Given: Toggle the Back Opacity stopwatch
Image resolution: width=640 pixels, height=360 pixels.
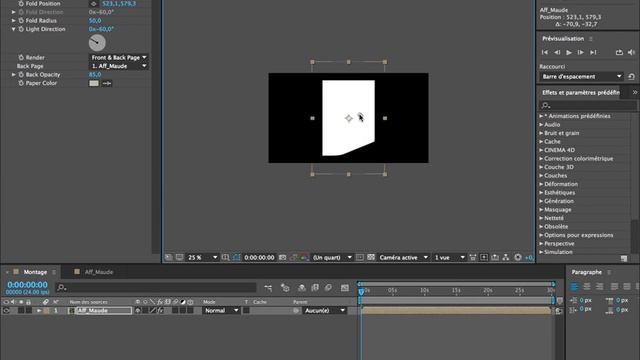Looking at the screenshot, I should [21, 75].
